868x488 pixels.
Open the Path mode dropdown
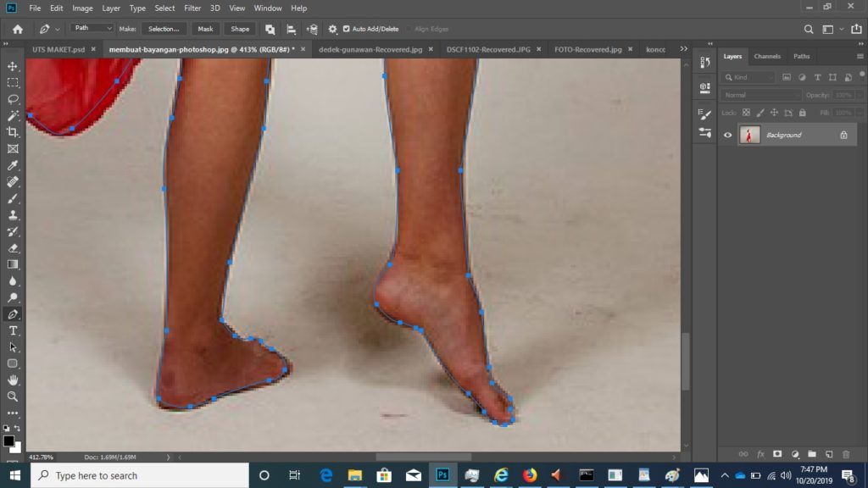[92, 28]
